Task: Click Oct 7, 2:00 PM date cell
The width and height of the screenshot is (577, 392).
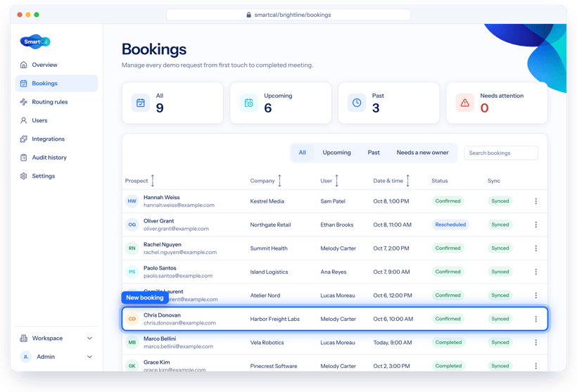Action: (x=391, y=248)
